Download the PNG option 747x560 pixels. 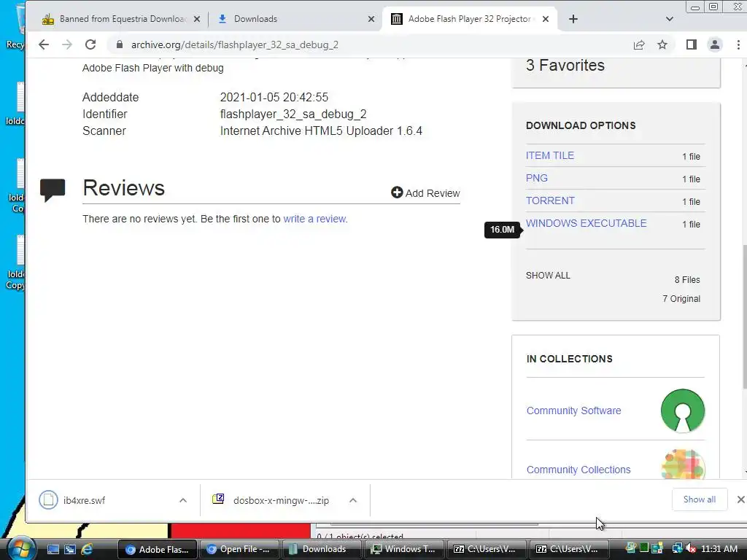pos(536,178)
